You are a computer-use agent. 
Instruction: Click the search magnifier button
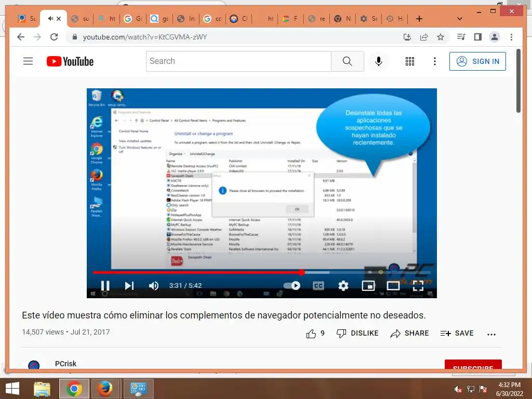tap(348, 61)
